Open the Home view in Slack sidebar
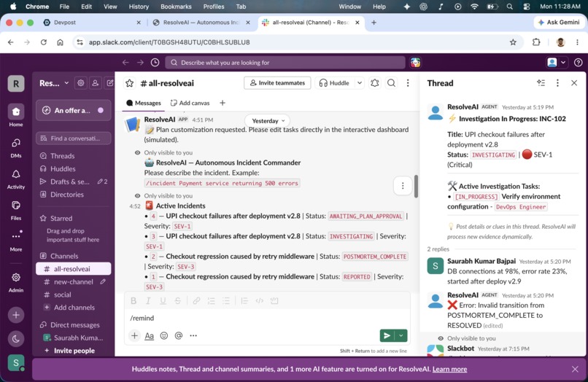This screenshot has height=382, width=588. [x=16, y=115]
